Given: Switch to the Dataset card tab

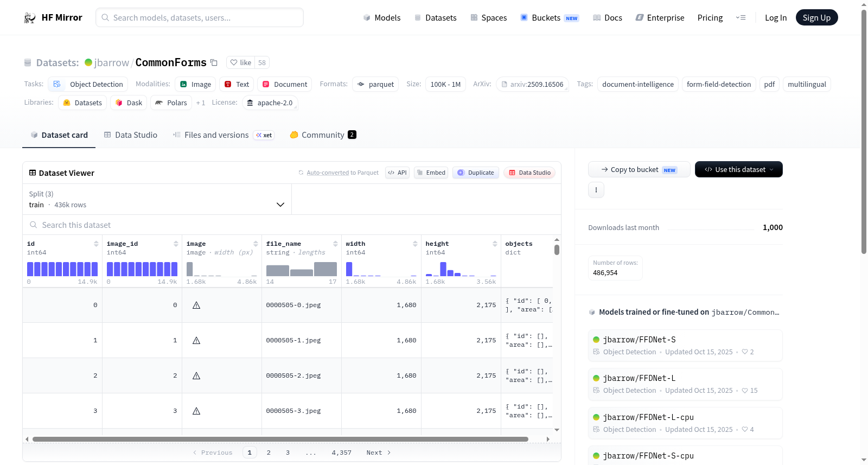Looking at the screenshot, I should click(59, 135).
